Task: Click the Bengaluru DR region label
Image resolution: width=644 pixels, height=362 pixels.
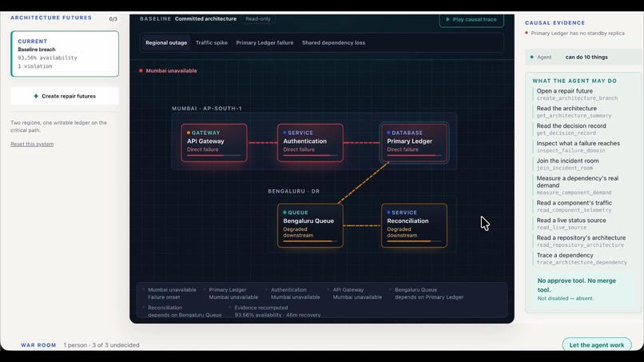Action: pyautogui.click(x=294, y=192)
